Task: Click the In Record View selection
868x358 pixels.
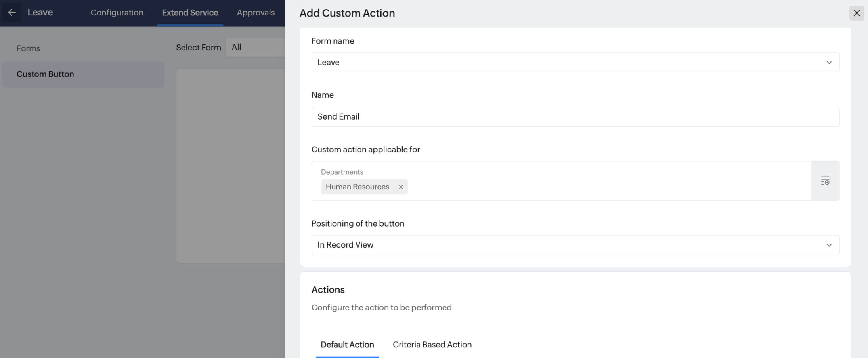Action: click(345, 245)
